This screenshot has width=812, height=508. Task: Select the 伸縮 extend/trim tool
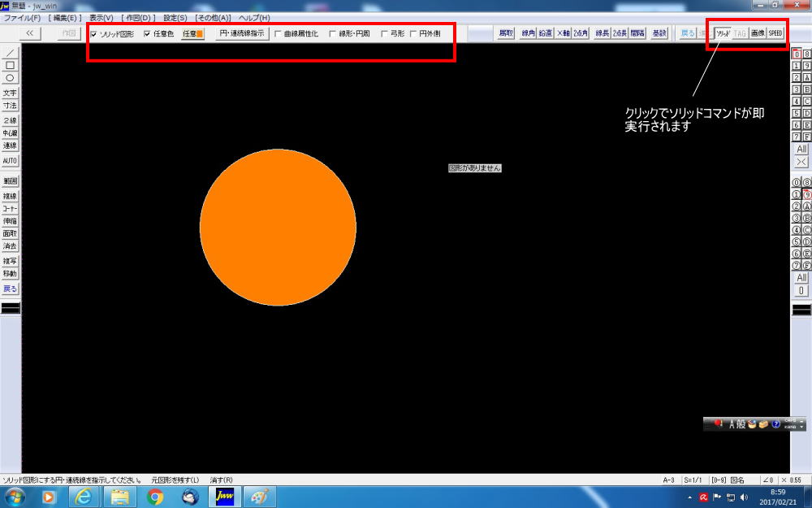[x=10, y=221]
